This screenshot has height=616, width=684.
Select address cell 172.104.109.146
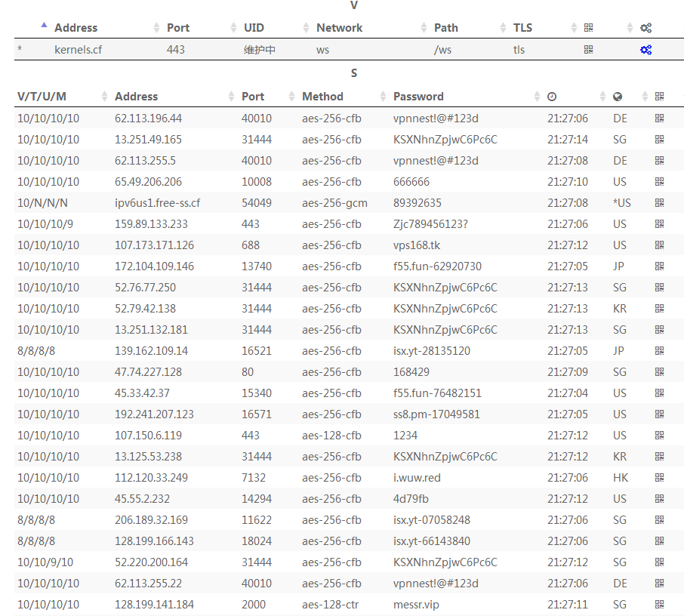pos(154,266)
